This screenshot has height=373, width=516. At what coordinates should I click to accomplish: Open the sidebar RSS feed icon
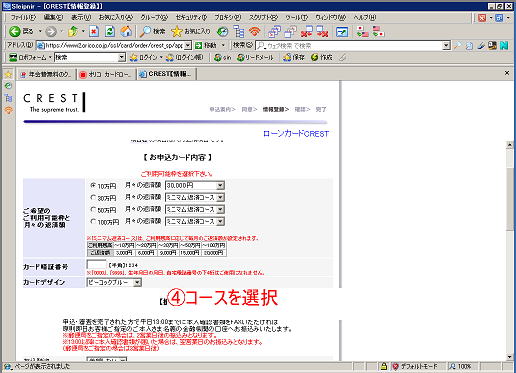[x=8, y=110]
